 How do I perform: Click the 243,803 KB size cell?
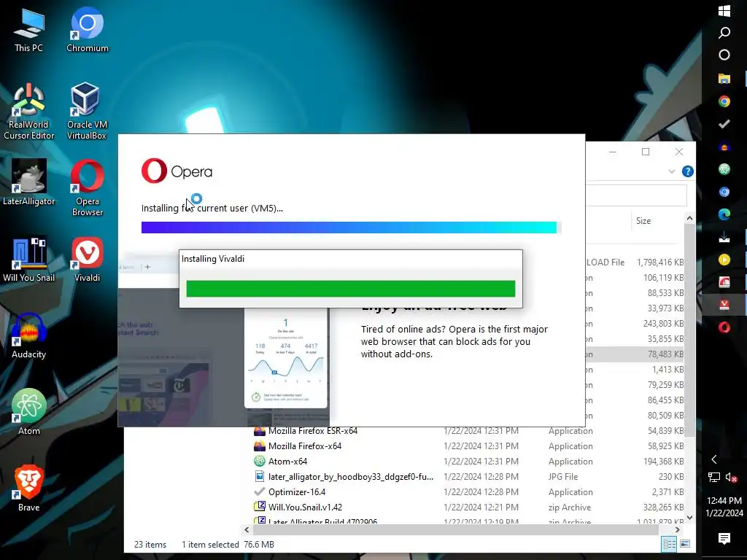pyautogui.click(x=664, y=324)
